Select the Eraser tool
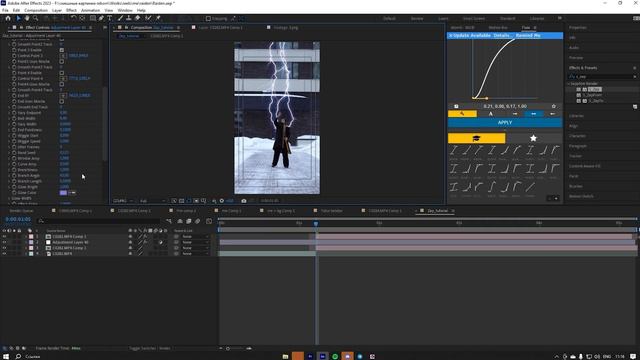Screen dimensions: 640x360 pyautogui.click(x=138, y=18)
